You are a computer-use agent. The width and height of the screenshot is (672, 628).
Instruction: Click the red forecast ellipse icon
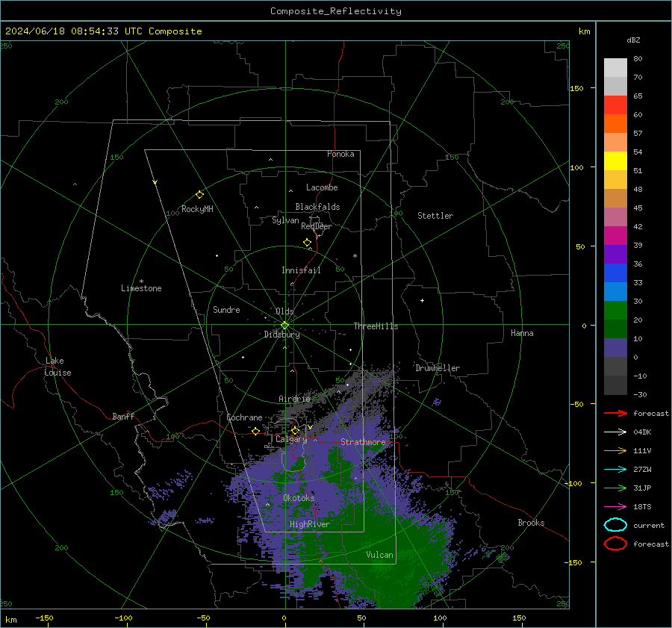coord(615,544)
